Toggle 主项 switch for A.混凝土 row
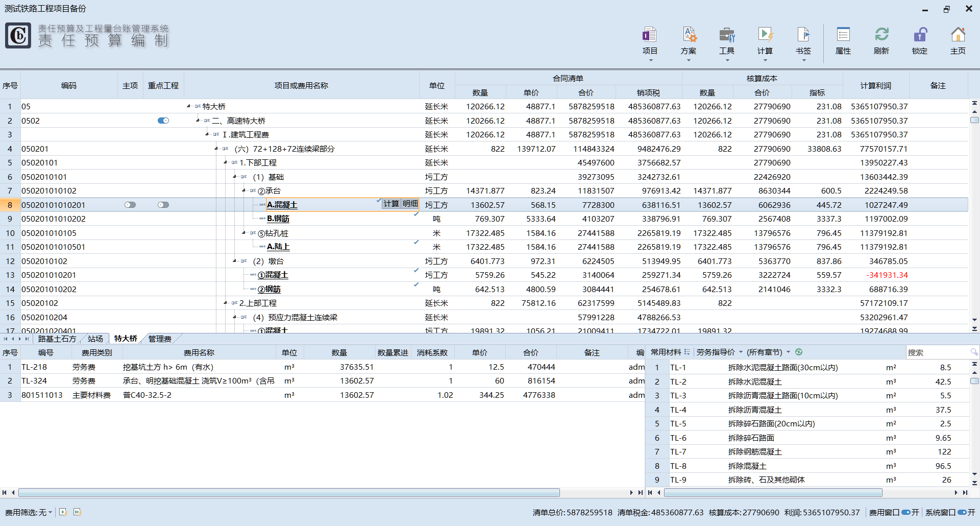This screenshot has width=980, height=526. pyautogui.click(x=130, y=205)
